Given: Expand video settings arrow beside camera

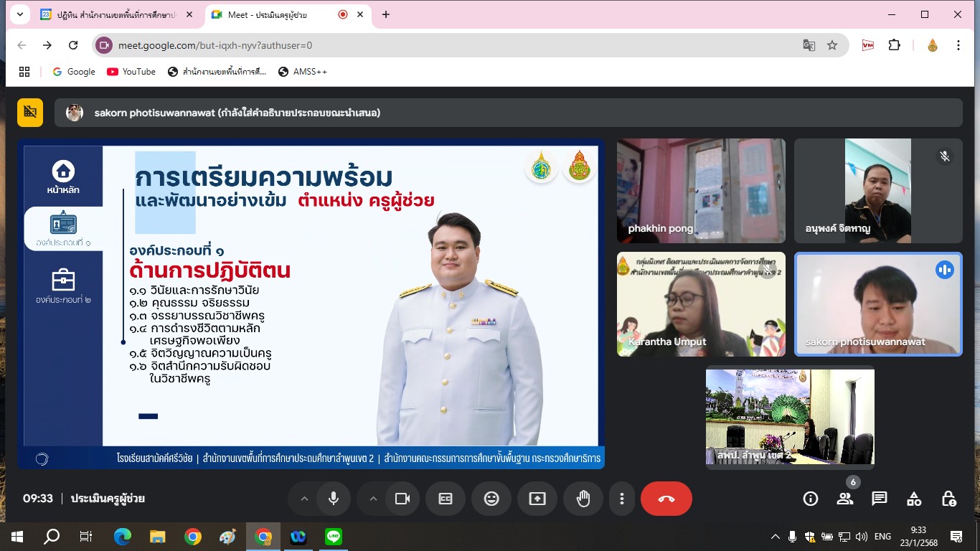Looking at the screenshot, I should [x=372, y=499].
